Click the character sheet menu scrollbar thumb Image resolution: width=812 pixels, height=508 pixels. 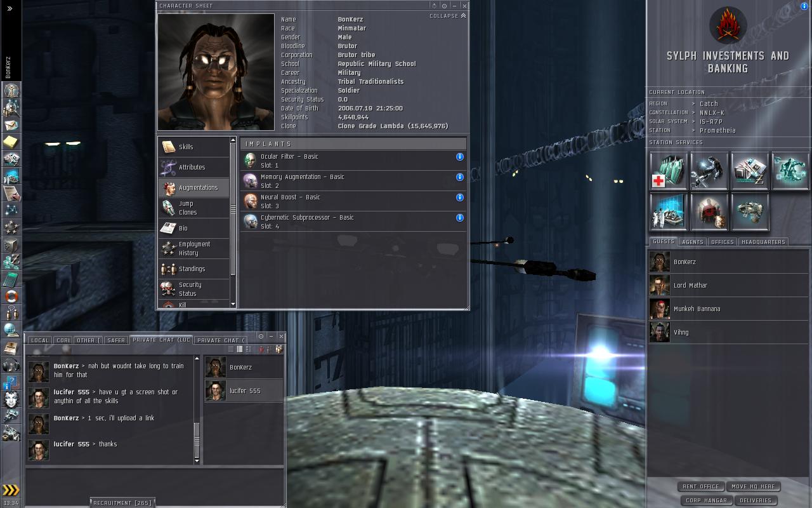coord(233,210)
